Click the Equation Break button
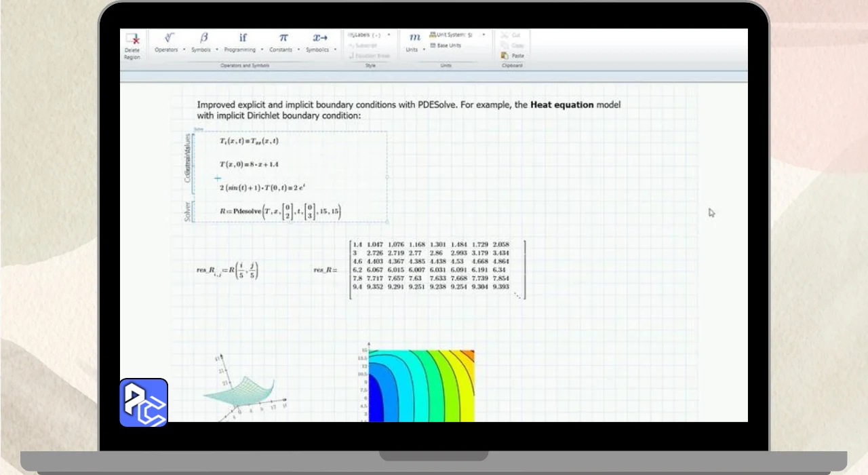Screen dimensions: 868x475 pyautogui.click(x=370, y=56)
